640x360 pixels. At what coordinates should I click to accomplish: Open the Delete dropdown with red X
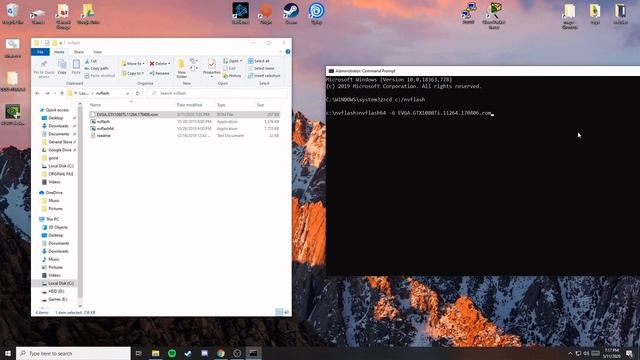coord(160,64)
